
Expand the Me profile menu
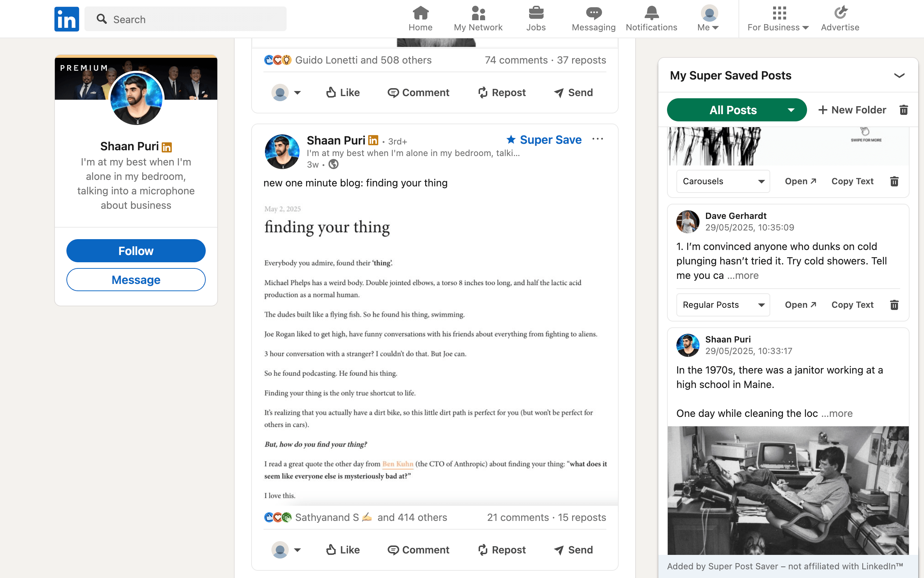click(x=709, y=19)
